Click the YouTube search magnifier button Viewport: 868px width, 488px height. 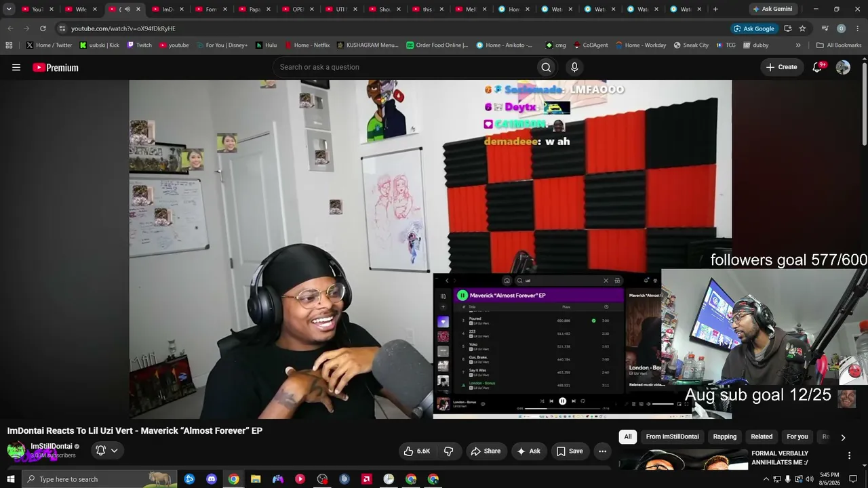[546, 67]
